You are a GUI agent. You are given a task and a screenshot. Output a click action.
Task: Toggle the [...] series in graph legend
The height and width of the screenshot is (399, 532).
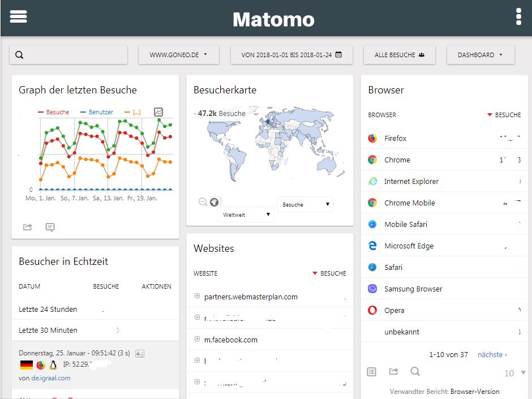coord(132,112)
